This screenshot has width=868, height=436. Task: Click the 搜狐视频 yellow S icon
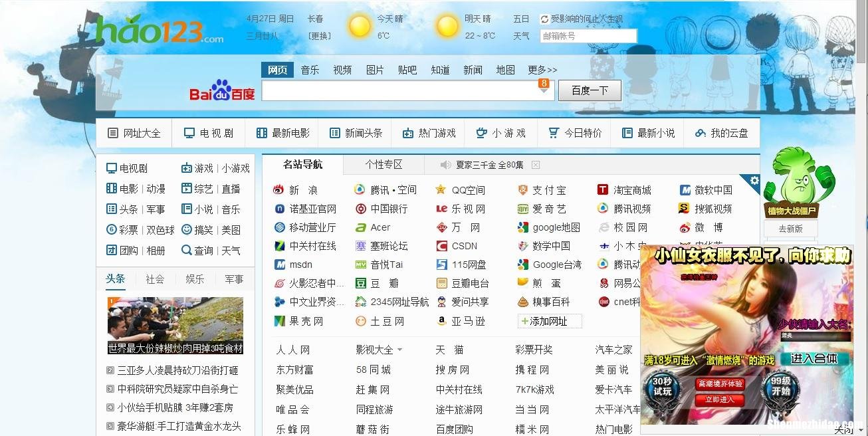pyautogui.click(x=684, y=209)
